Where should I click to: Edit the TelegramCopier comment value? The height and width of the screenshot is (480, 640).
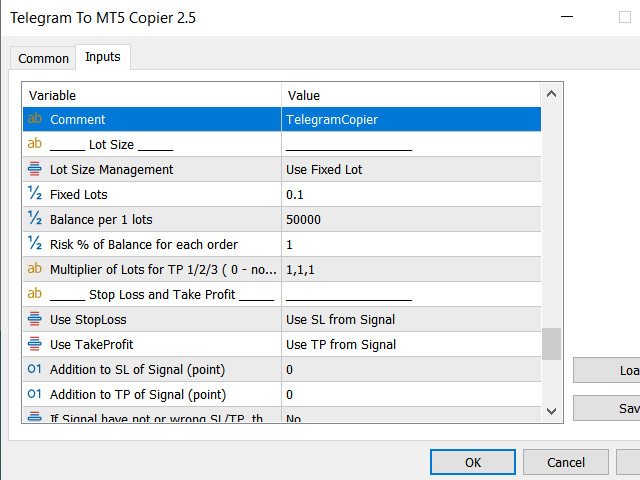coord(410,120)
